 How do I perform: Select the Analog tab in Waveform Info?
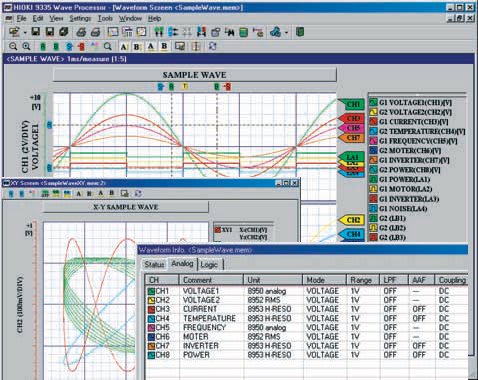click(182, 263)
